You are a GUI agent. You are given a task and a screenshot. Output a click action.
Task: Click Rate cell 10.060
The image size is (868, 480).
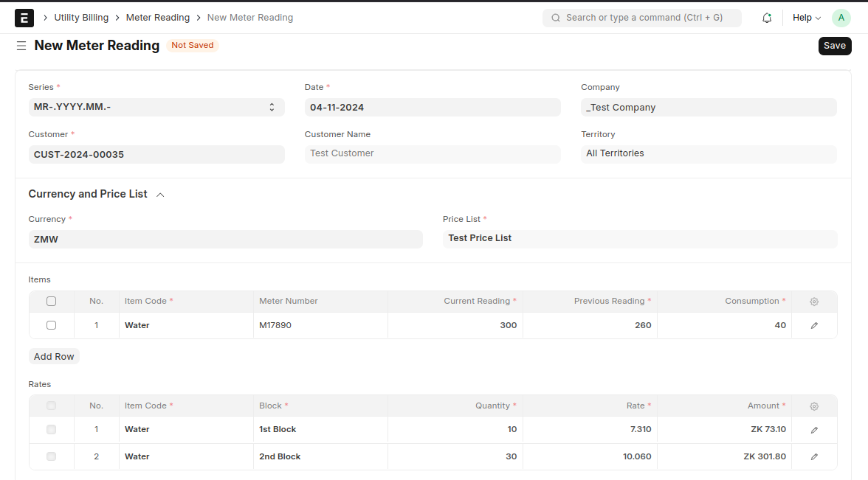coord(590,457)
